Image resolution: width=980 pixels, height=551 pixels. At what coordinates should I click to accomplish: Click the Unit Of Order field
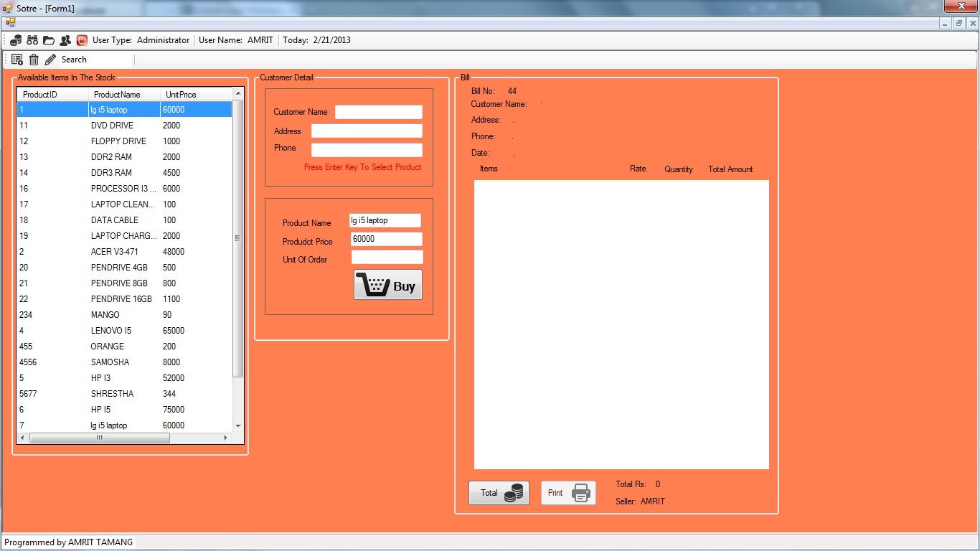tap(387, 258)
